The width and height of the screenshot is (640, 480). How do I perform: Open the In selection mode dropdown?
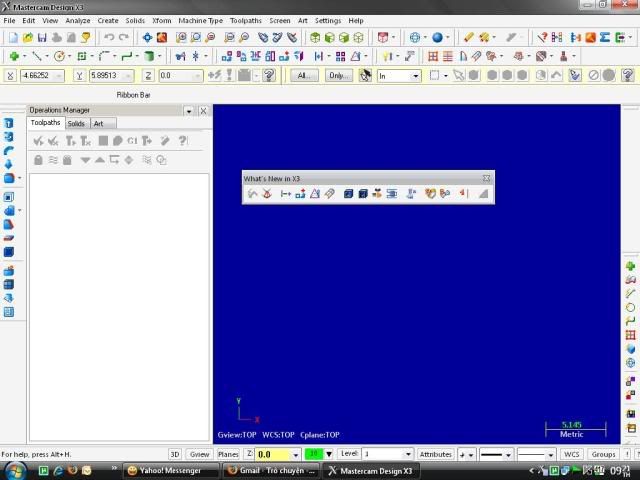click(x=416, y=76)
